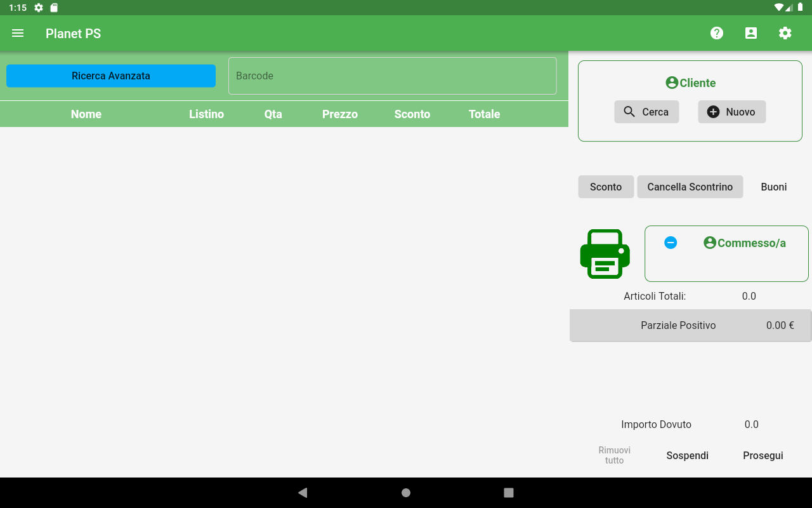812x508 pixels.
Task: Click the Ricerca Avanzata button
Action: 111,76
